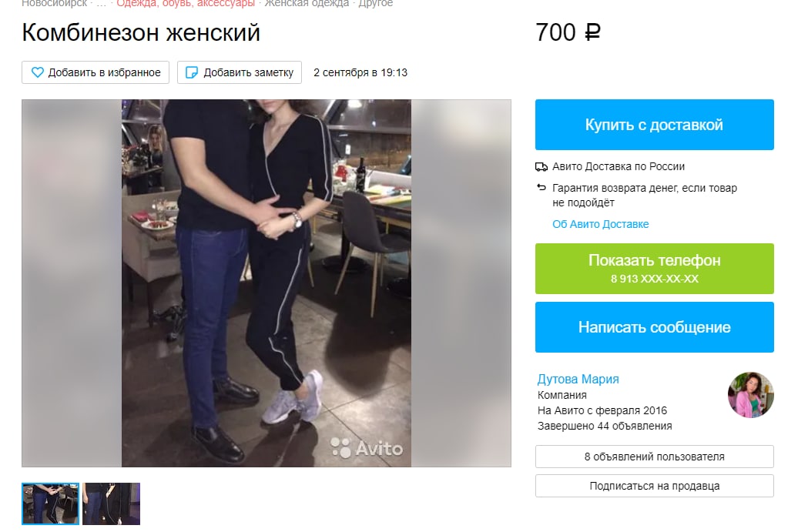Click the money-back return arrow icon
This screenshot has height=532, width=808.
tap(541, 188)
